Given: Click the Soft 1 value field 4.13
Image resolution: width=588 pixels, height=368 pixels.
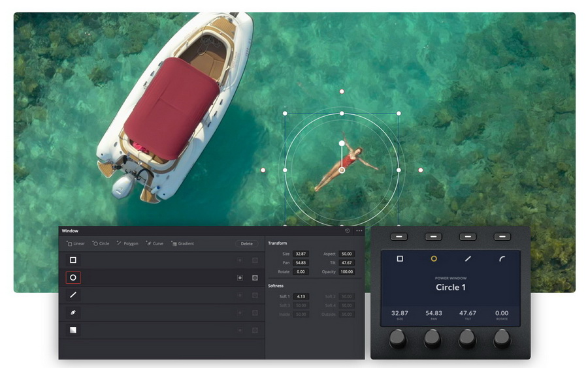Looking at the screenshot, I should [x=301, y=296].
